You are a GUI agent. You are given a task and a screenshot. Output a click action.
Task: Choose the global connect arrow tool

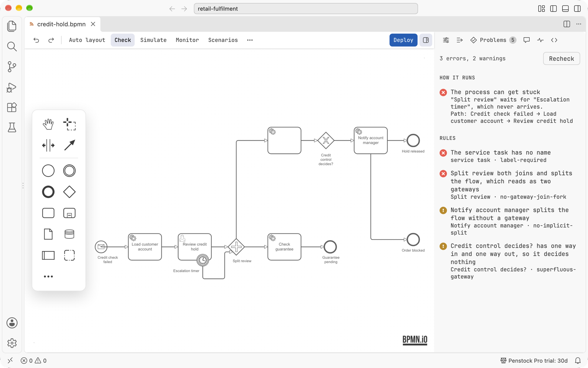69,145
